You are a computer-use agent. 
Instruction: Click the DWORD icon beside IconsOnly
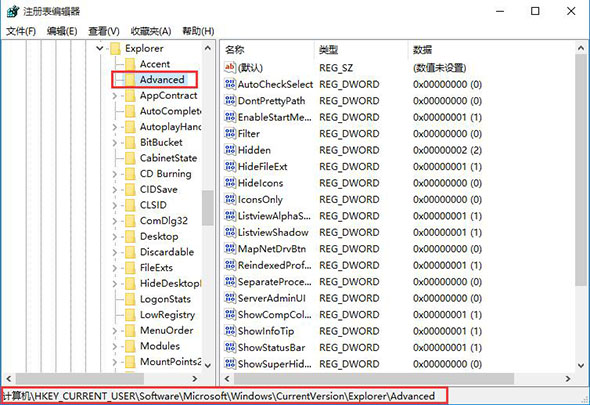coord(230,199)
